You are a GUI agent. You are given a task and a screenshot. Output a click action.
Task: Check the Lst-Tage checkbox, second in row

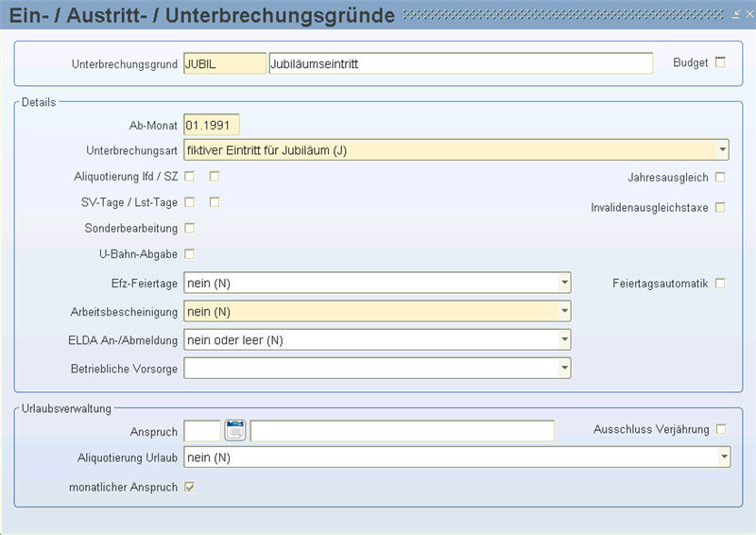click(215, 201)
